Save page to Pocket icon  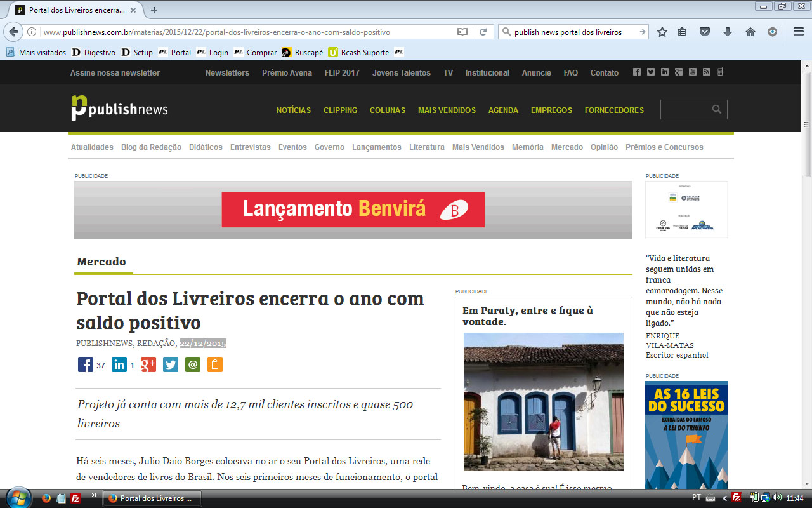pyautogui.click(x=705, y=32)
